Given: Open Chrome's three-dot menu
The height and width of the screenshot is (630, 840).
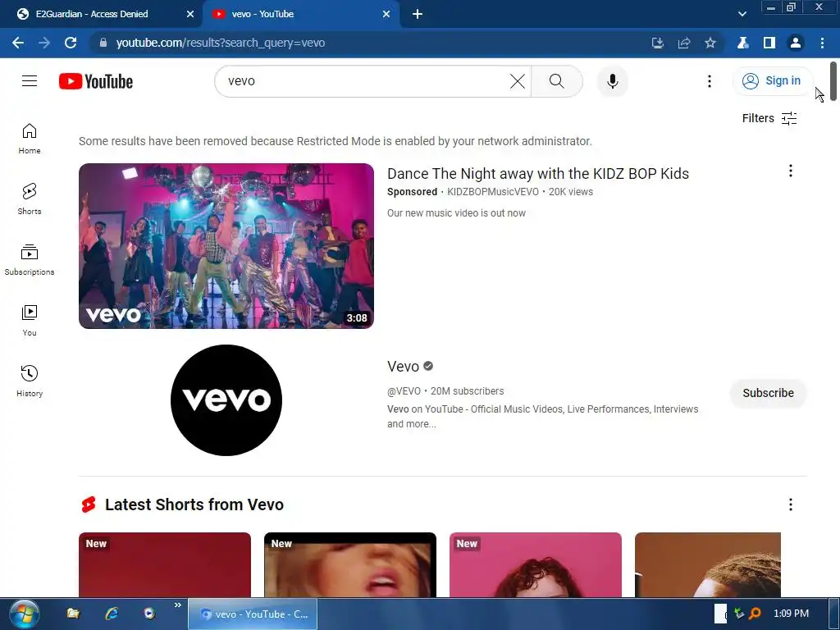Looking at the screenshot, I should [822, 43].
